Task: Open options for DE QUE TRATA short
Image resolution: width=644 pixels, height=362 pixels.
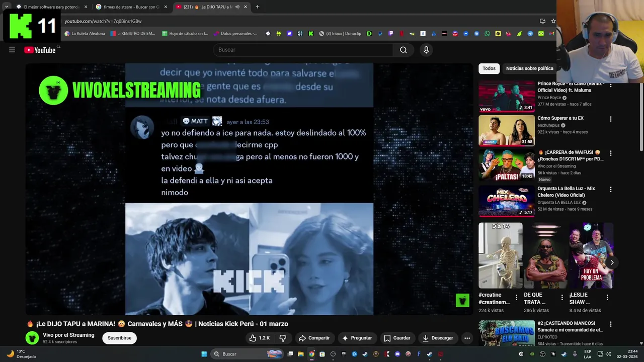Action: [562, 298]
